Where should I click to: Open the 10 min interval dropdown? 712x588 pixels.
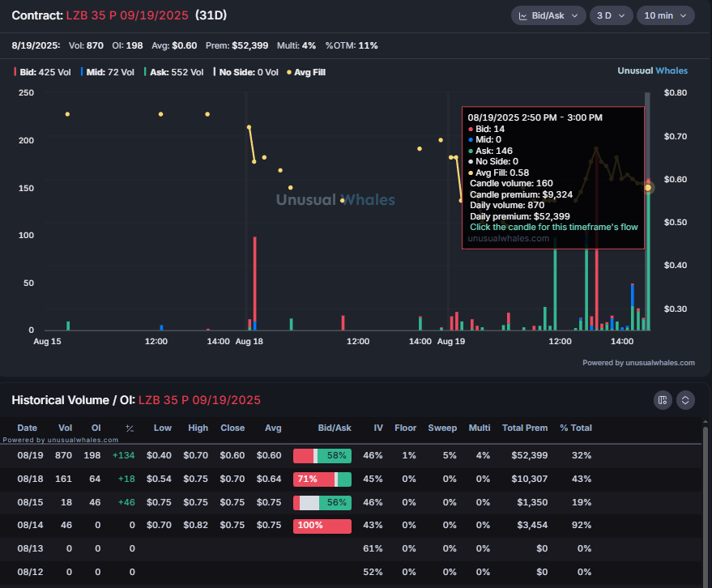coord(665,15)
